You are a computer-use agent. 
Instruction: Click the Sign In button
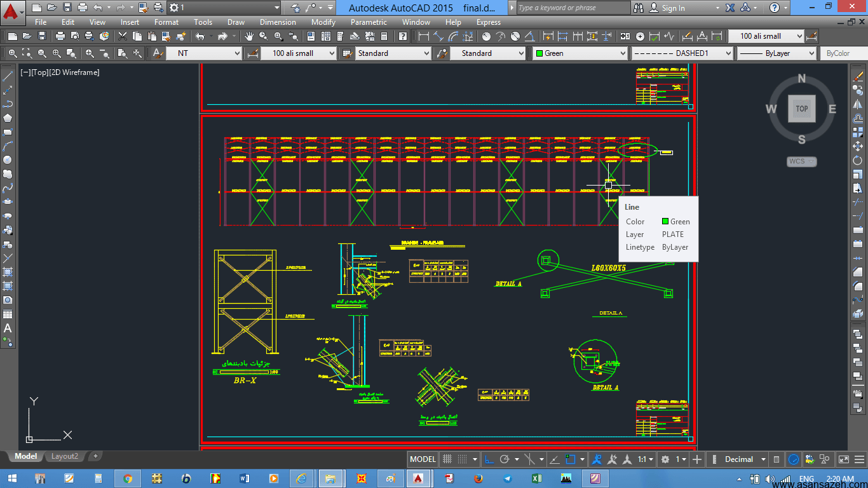(x=674, y=8)
